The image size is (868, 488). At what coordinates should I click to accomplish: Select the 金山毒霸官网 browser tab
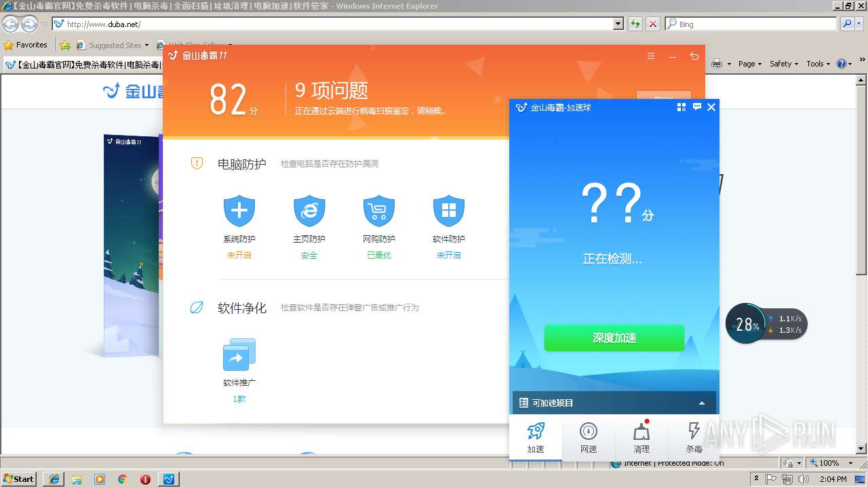pos(83,65)
